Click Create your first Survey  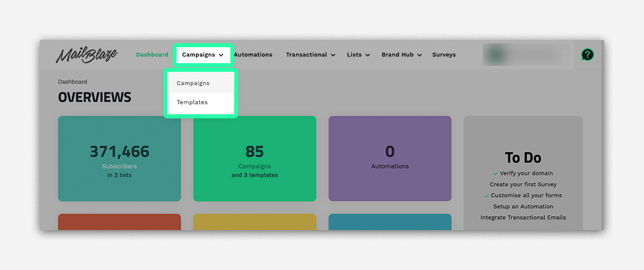pyautogui.click(x=523, y=184)
